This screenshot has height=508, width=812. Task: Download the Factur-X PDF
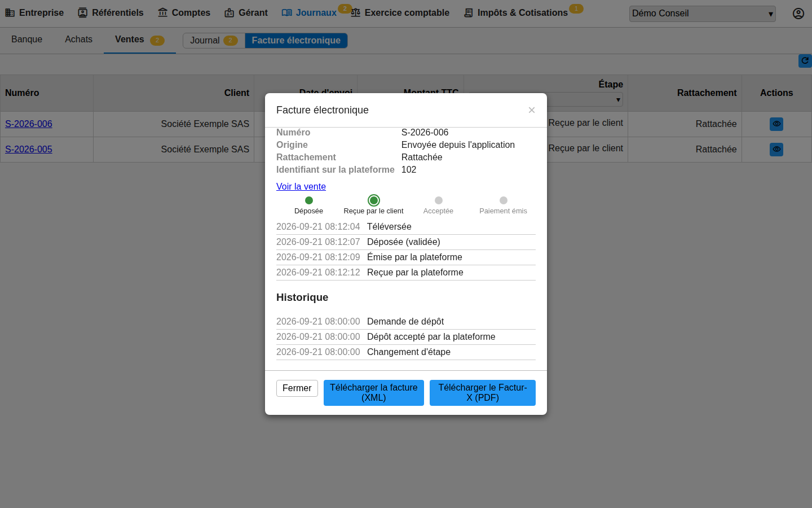point(483,393)
